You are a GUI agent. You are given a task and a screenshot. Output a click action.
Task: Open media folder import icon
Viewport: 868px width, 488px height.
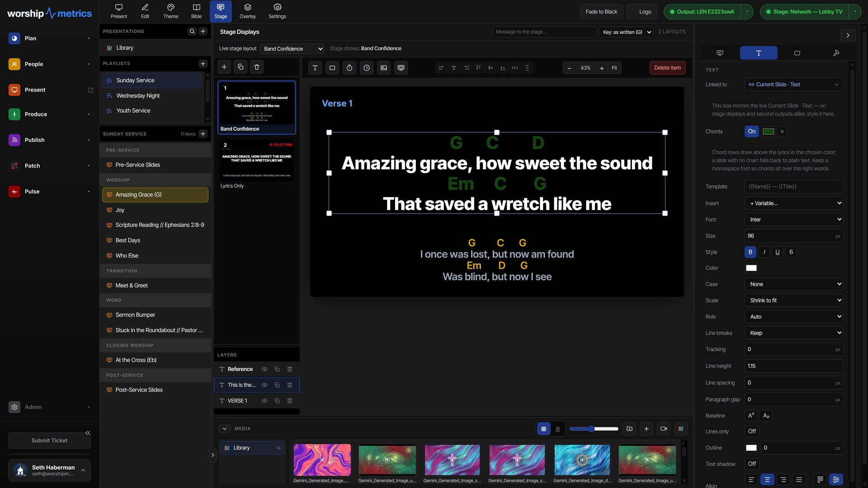coord(629,429)
